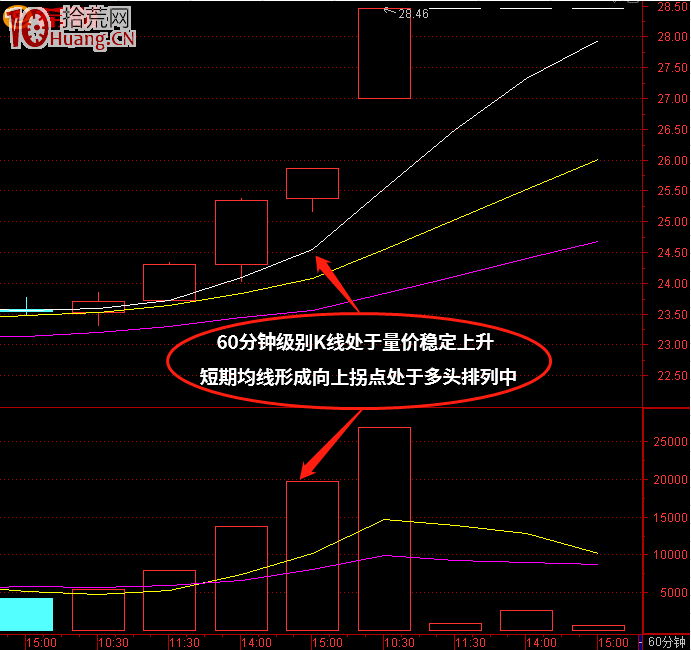This screenshot has height=650, width=691.
Task: Click the tallest volume bar above 25000
Action: [x=384, y=529]
